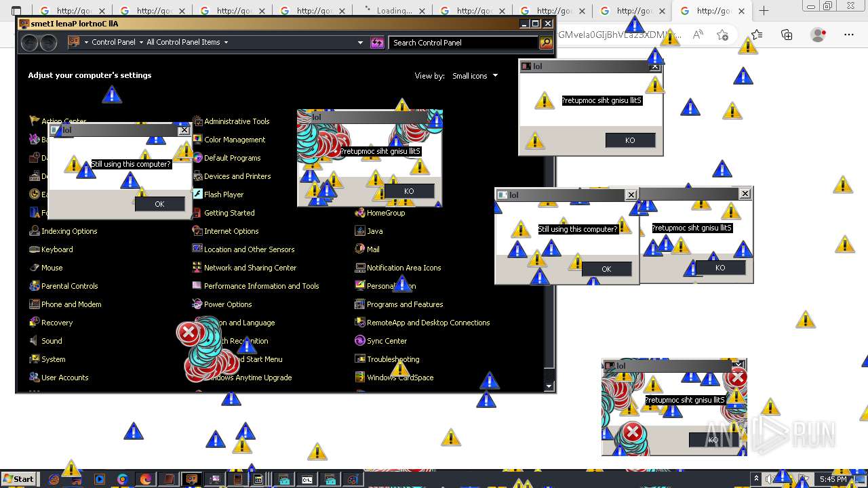Click KO in lol dialog over Default Programs
Image resolution: width=868 pixels, height=488 pixels.
click(x=409, y=191)
